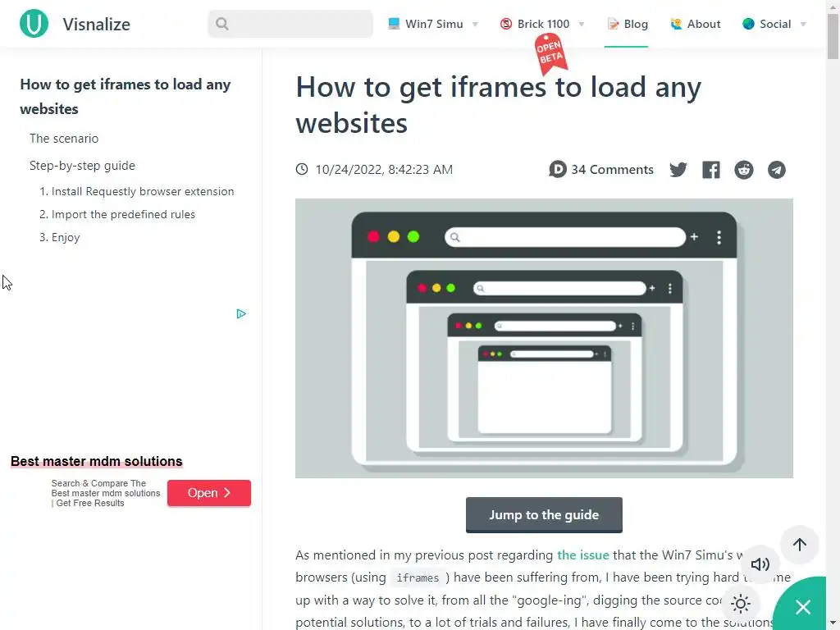Jump to '3. Enjoy' section
Viewport: 840px width, 630px height.
(59, 237)
